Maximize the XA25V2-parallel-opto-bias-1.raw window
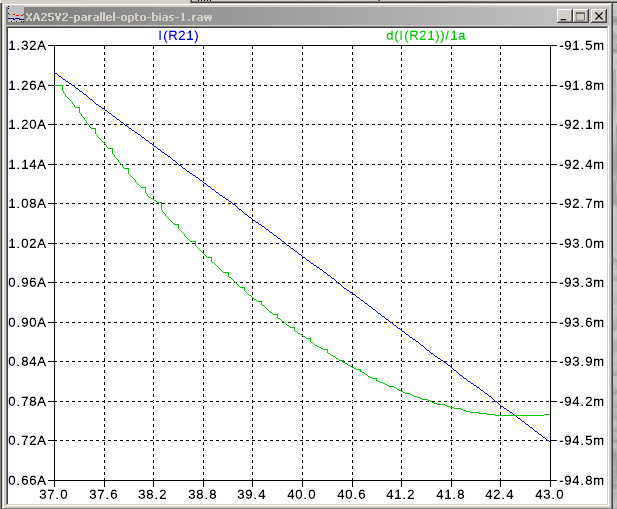This screenshot has width=617, height=509. (x=581, y=17)
